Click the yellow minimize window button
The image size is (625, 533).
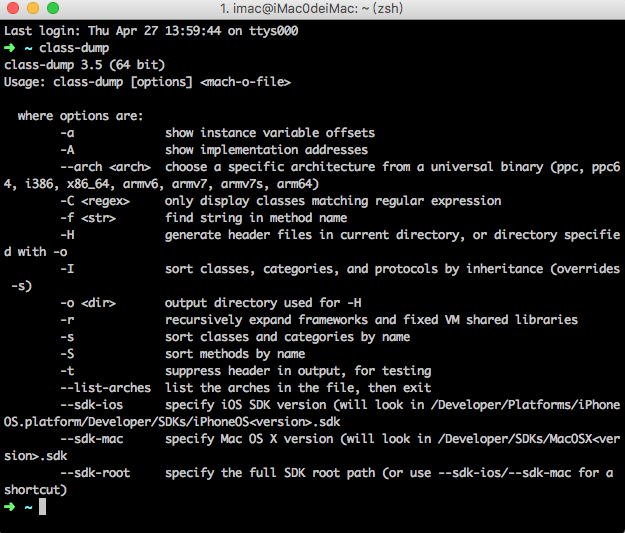point(33,8)
